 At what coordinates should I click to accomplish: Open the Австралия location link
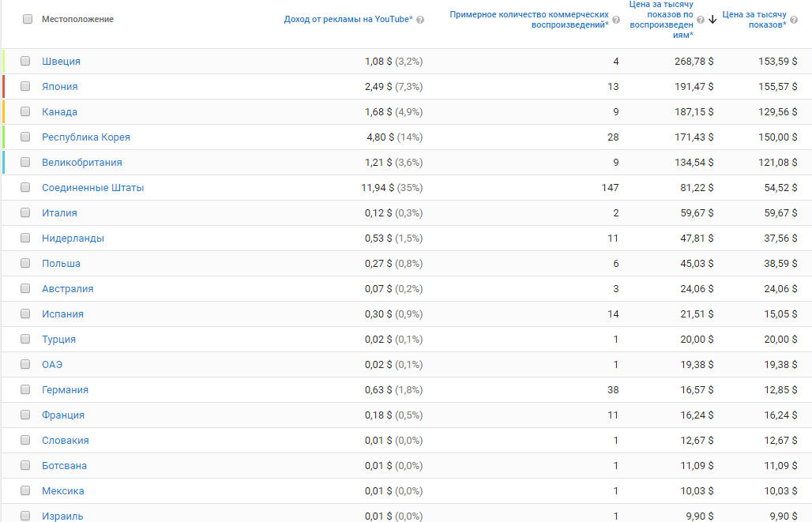tap(68, 289)
